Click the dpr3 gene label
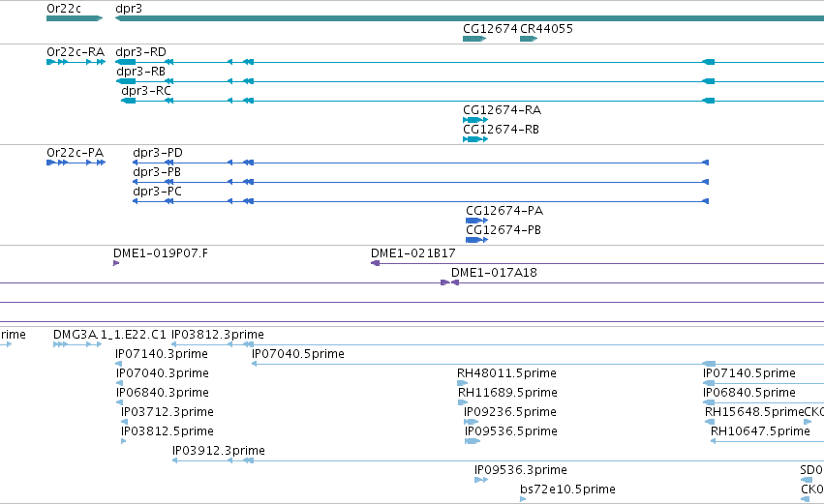The width and height of the screenshot is (824, 504). tap(129, 9)
